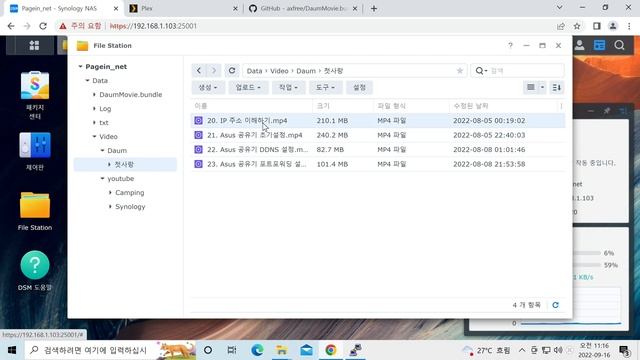Refresh item count at bottom right
The image size is (640, 360).
[555, 305]
